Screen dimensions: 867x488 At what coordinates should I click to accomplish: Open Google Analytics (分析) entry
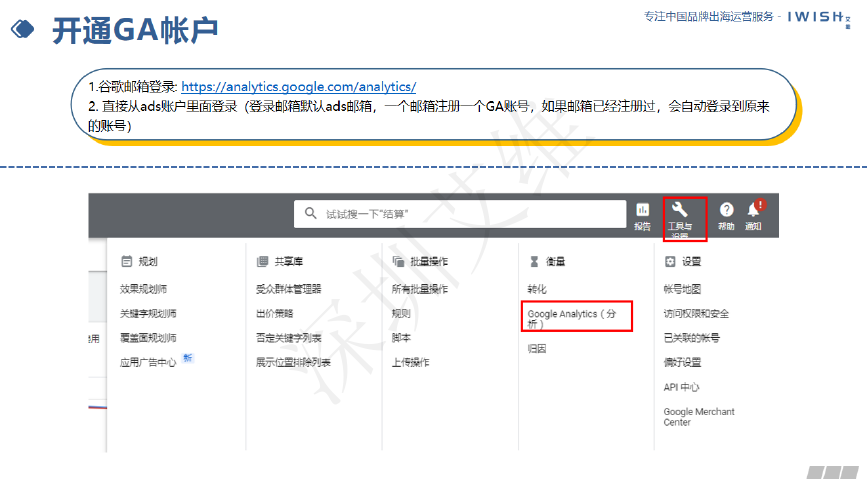coord(572,319)
